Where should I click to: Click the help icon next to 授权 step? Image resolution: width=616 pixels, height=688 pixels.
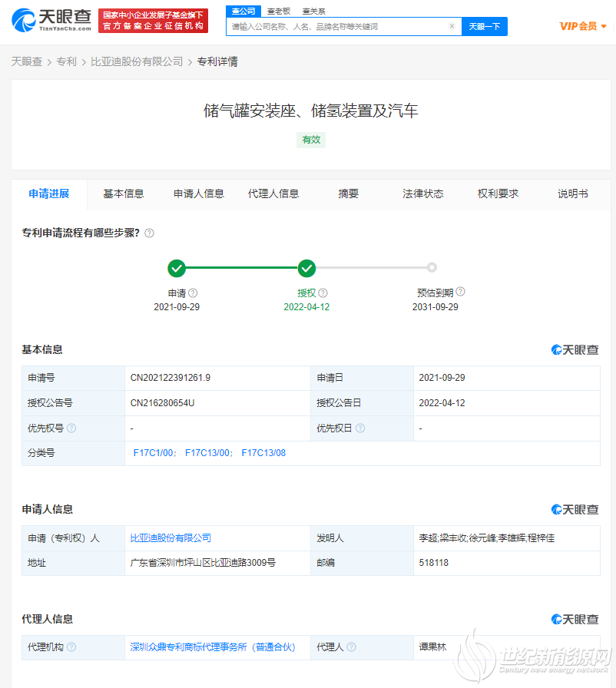[323, 293]
